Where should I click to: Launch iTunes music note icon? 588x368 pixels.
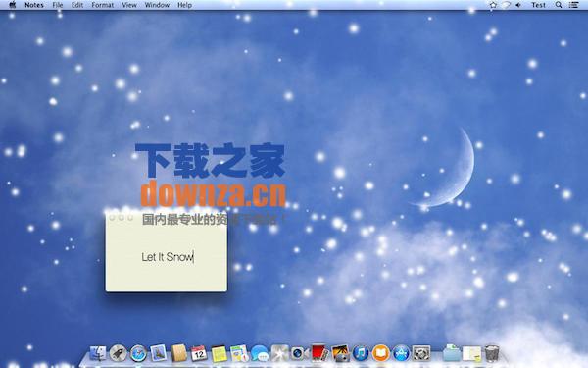[x=361, y=353]
